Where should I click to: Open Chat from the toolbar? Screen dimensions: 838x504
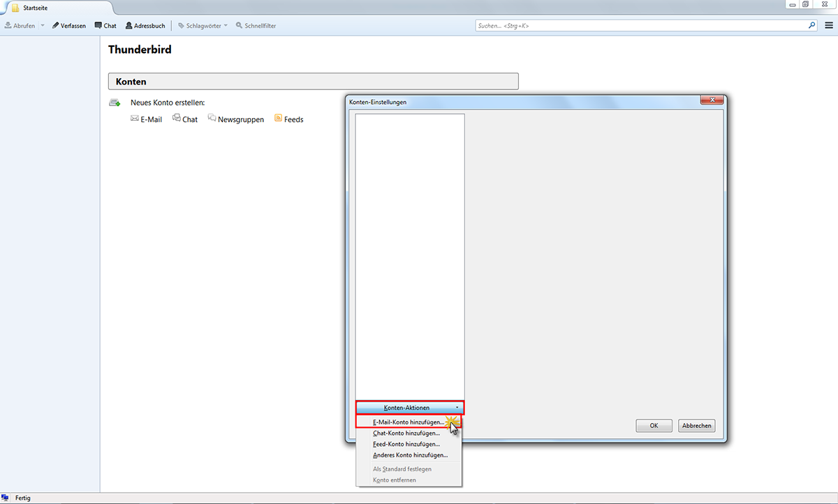point(105,26)
